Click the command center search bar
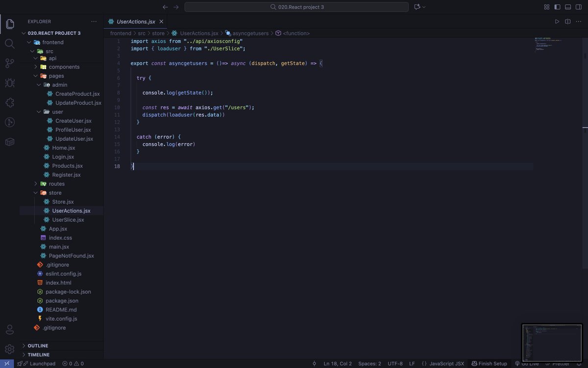588x368 pixels. click(x=295, y=7)
